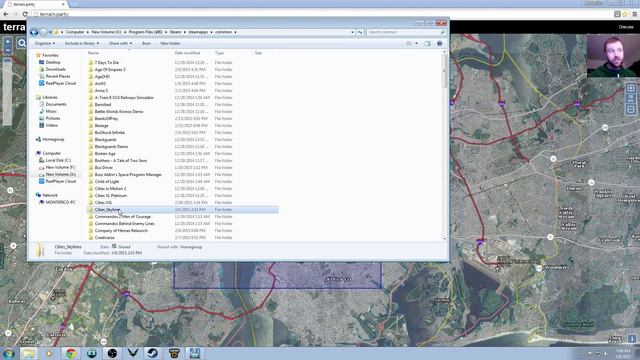The image size is (640, 360).
Task: Select the 'Broken Age' folder icon
Action: pos(91,153)
